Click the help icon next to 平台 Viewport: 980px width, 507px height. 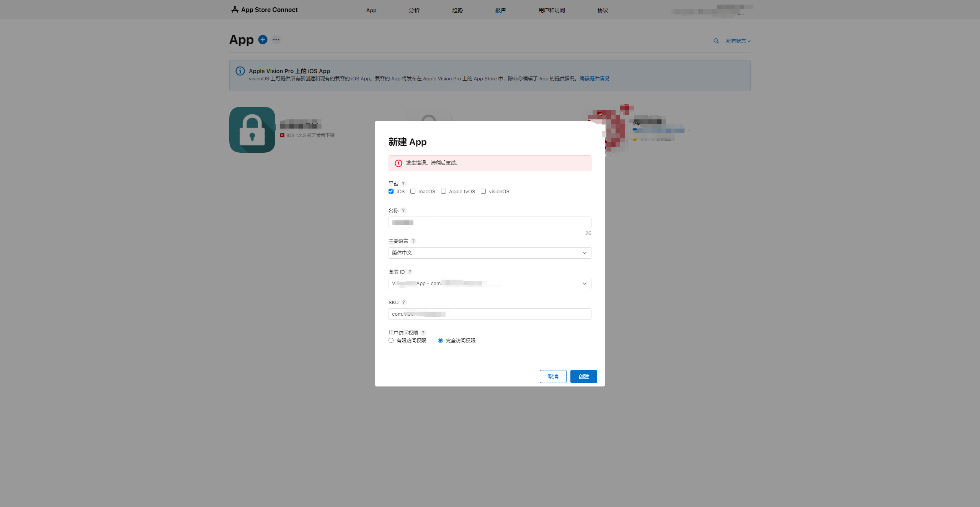coord(403,184)
